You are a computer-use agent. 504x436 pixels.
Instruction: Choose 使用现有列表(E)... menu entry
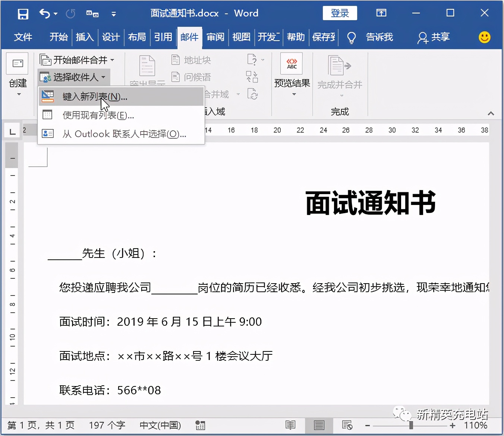[x=122, y=115]
